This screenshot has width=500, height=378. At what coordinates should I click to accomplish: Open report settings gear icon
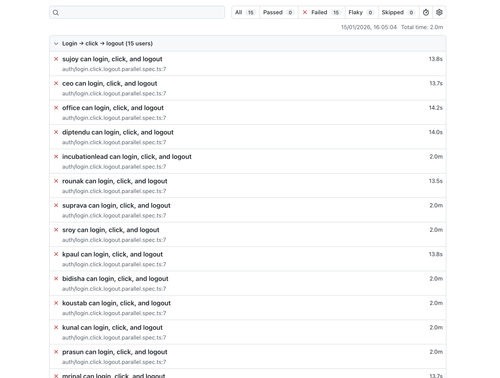coord(439,12)
